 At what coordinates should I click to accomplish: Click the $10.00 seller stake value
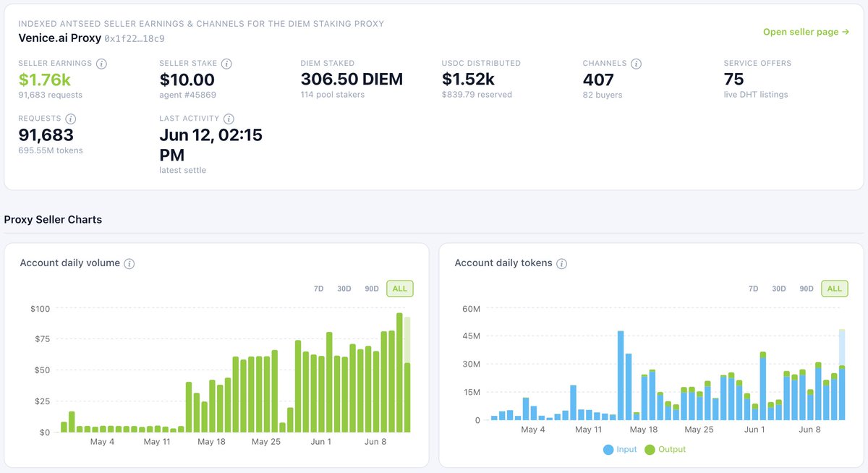[187, 80]
